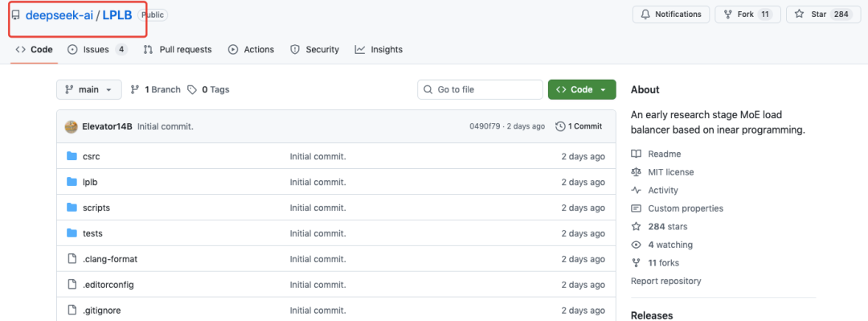Click the pulse icon beside Activity
The width and height of the screenshot is (868, 321).
(x=637, y=190)
